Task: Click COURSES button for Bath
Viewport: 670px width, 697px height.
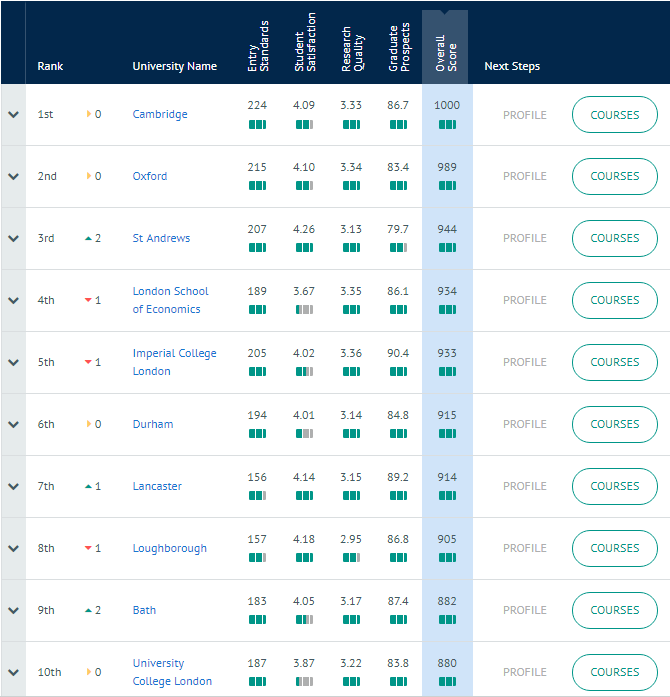Action: (x=614, y=610)
